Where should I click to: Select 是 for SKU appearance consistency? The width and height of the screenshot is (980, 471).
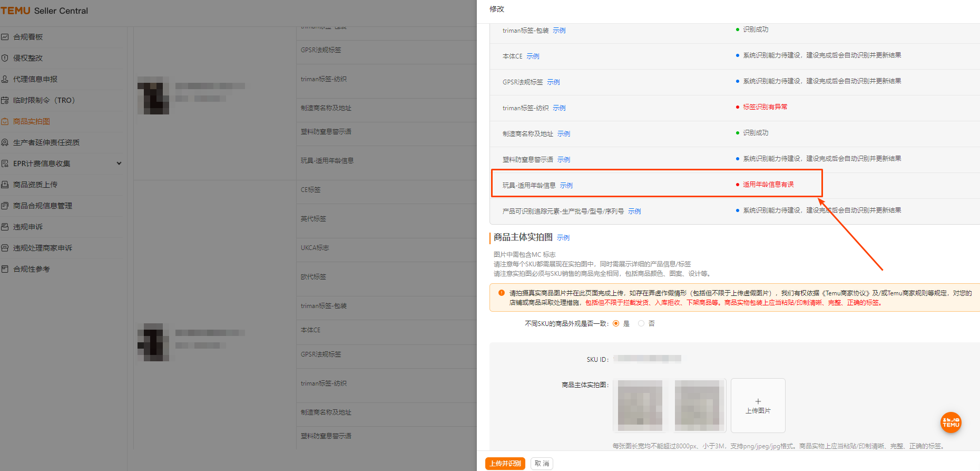pyautogui.click(x=616, y=324)
